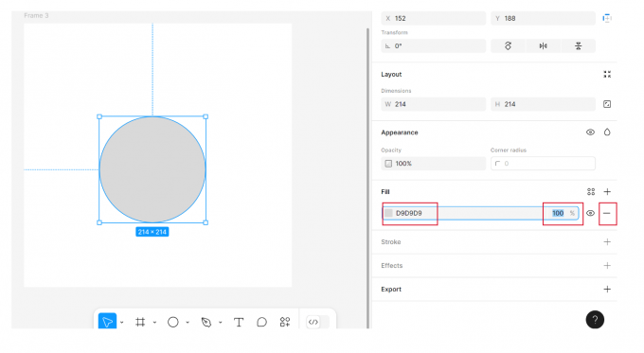Expand the Frame tool options arrow

[x=154, y=323]
